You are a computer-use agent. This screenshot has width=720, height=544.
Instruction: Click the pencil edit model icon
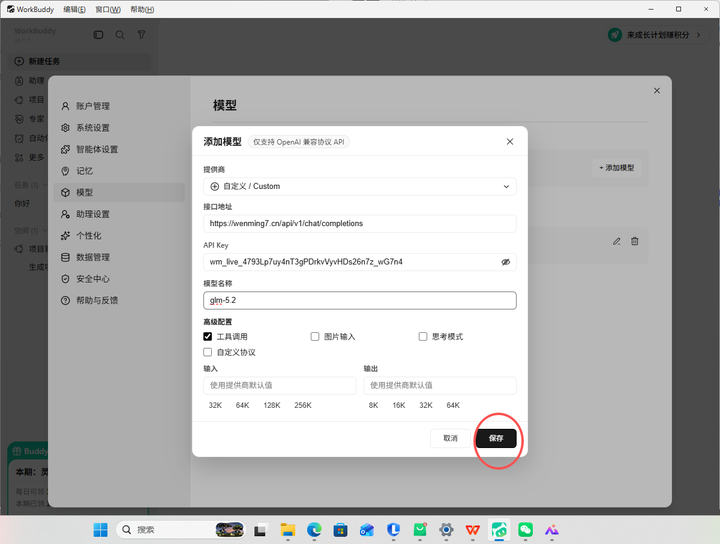point(617,241)
